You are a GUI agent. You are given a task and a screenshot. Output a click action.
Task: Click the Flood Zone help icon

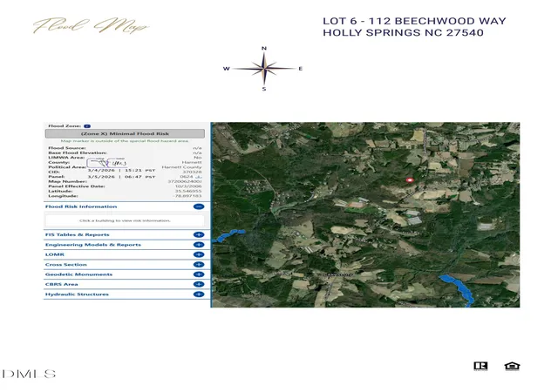87,126
